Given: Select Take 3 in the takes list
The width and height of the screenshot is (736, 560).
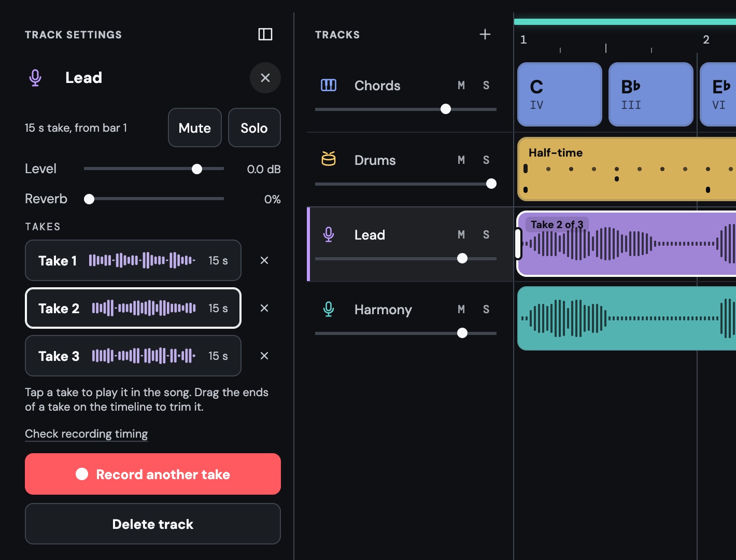Looking at the screenshot, I should [x=133, y=356].
